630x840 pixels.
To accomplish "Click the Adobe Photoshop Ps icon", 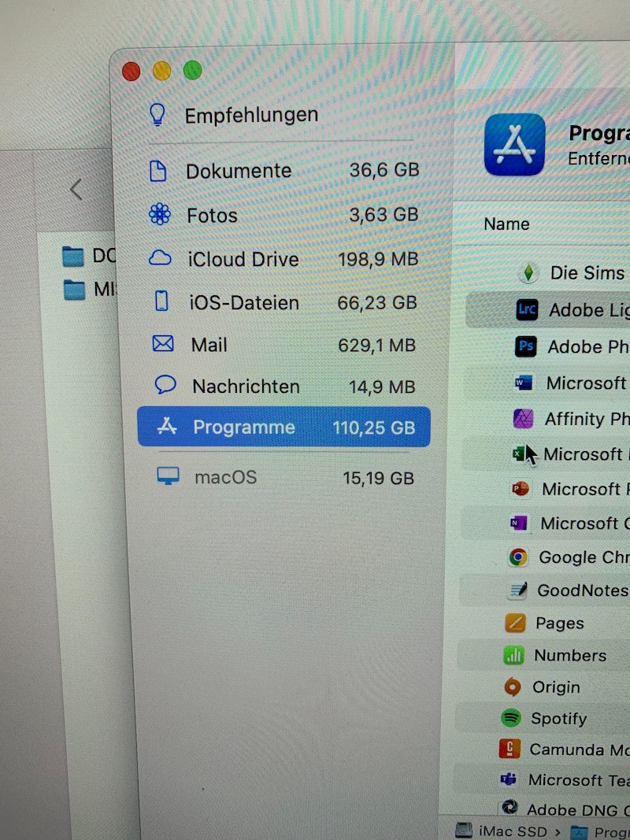I will click(x=525, y=346).
